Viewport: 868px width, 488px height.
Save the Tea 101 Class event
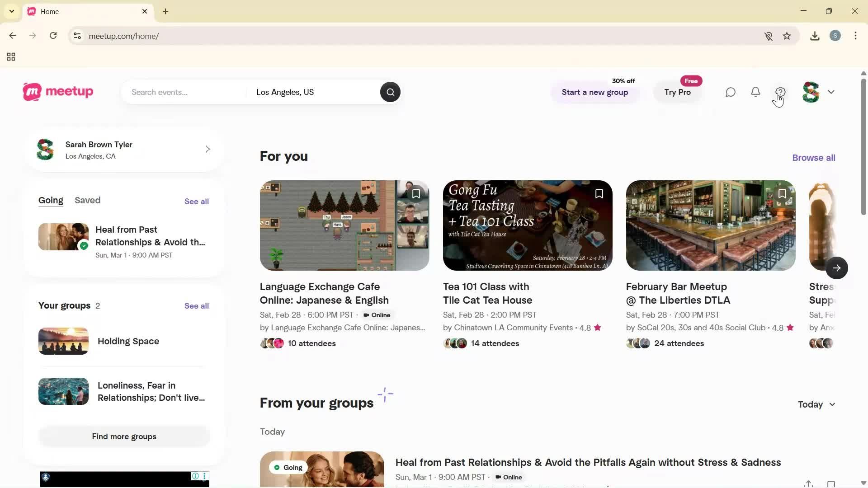tap(599, 193)
